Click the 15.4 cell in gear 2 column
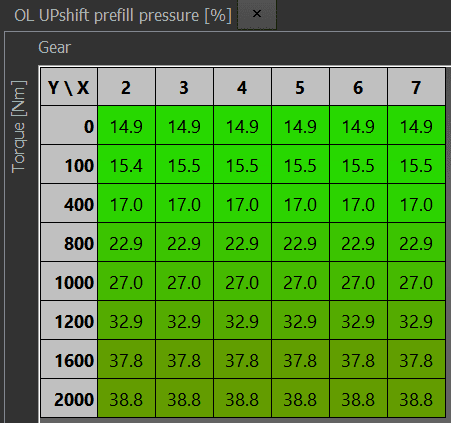Viewport: 451px width, 423px height. 126,164
